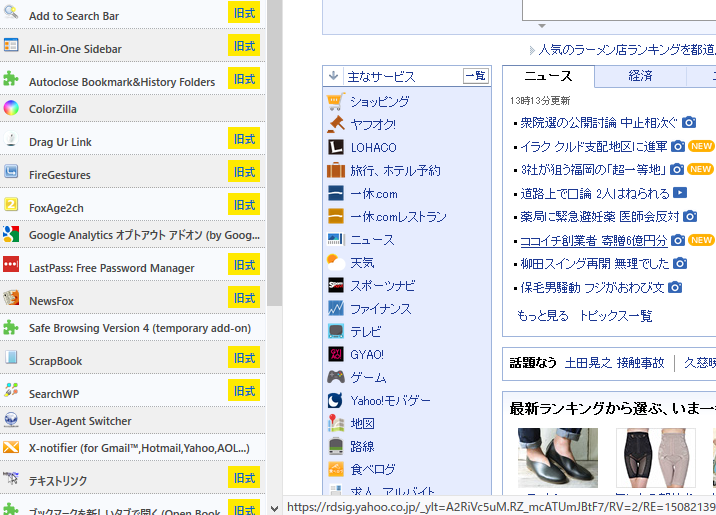
Task: Open the 一休.comレストラン service link
Action: 398,216
